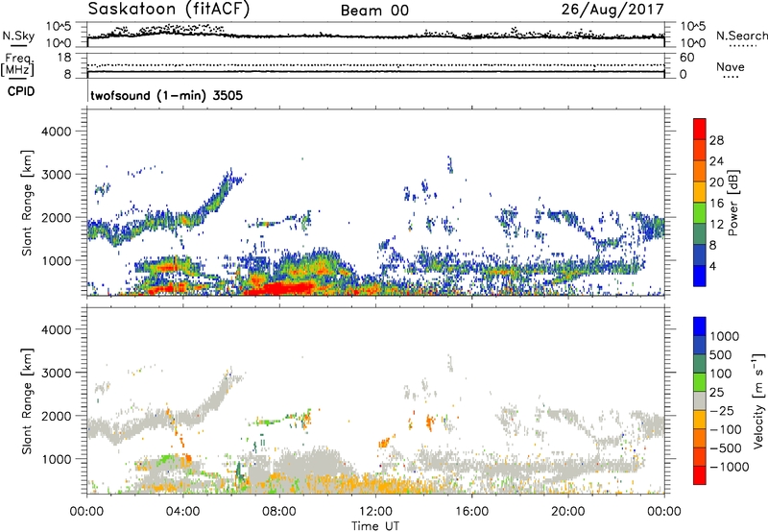Select the 'N.Sky' legend label
Image resolution: width=768 pixels, height=532 pixels.
[x=18, y=36]
